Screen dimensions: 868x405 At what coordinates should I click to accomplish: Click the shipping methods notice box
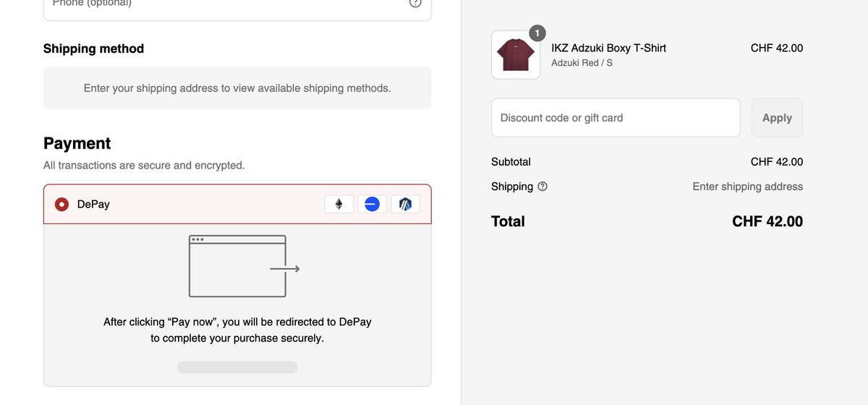point(237,88)
